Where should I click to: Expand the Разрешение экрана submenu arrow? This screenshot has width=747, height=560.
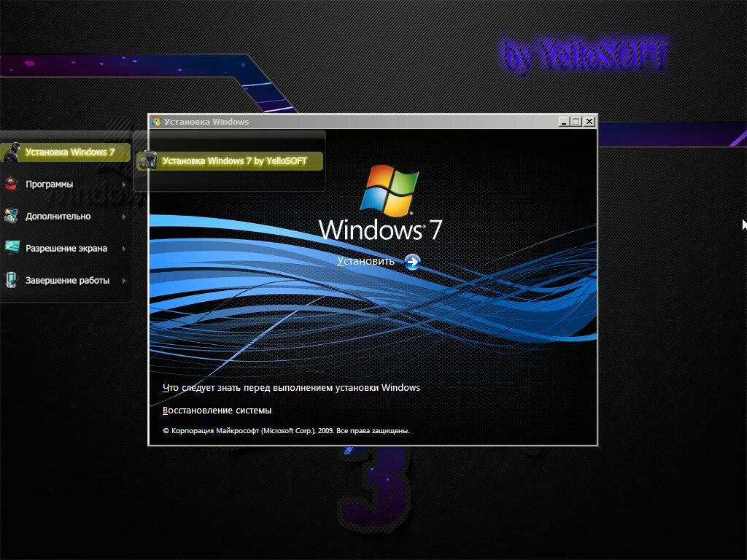point(124,249)
